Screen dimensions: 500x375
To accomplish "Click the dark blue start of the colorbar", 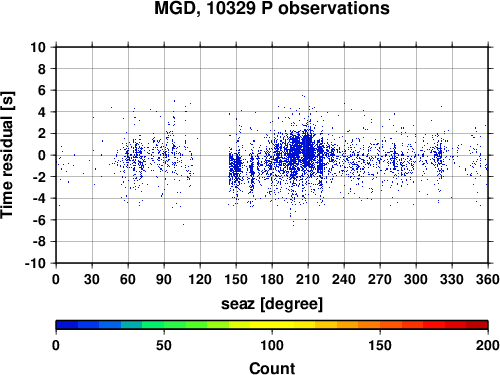I will point(67,325).
